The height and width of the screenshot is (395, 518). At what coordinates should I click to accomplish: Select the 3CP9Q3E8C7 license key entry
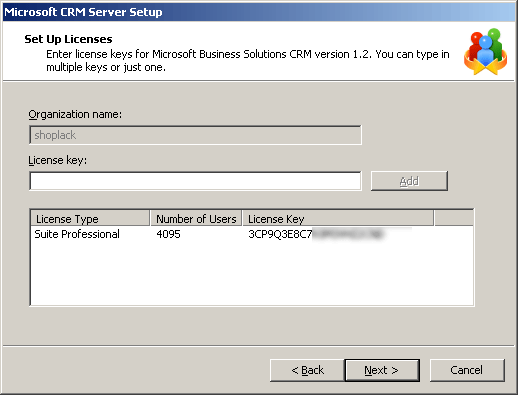[x=315, y=234]
